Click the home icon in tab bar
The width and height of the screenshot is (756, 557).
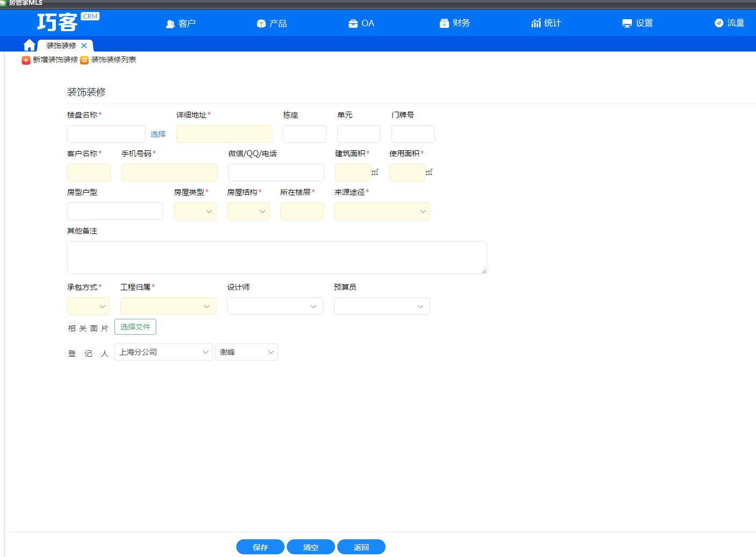click(30, 45)
